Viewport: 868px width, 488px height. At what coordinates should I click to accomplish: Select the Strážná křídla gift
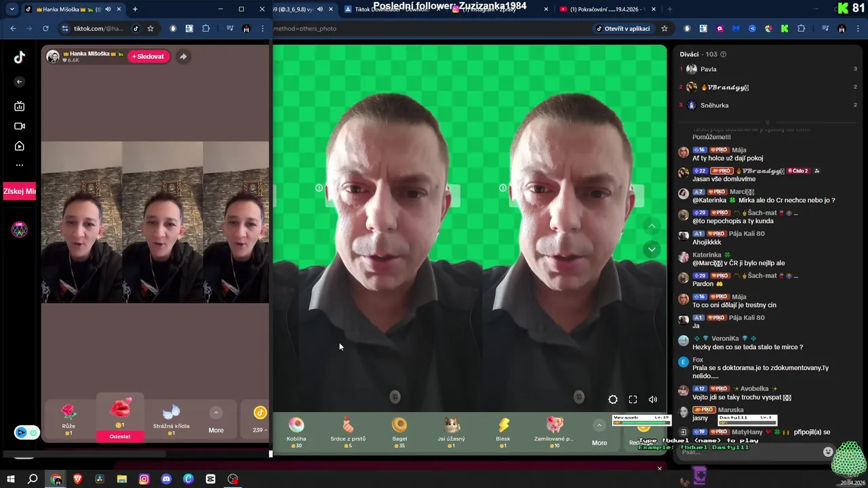[171, 418]
